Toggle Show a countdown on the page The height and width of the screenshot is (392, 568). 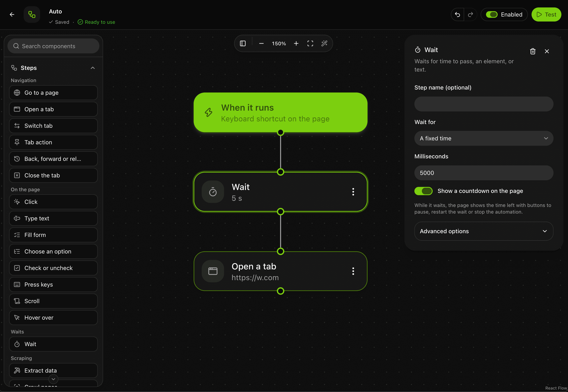423,191
